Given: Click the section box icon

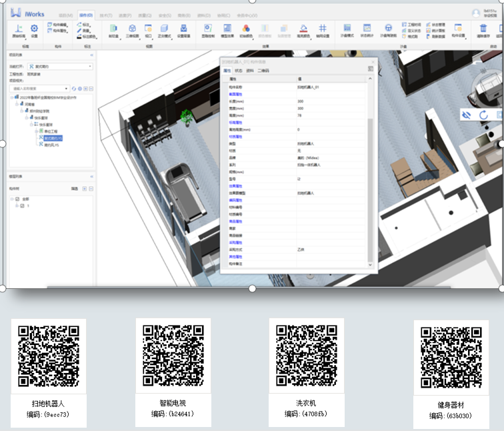Looking at the screenshot, I should [113, 28].
